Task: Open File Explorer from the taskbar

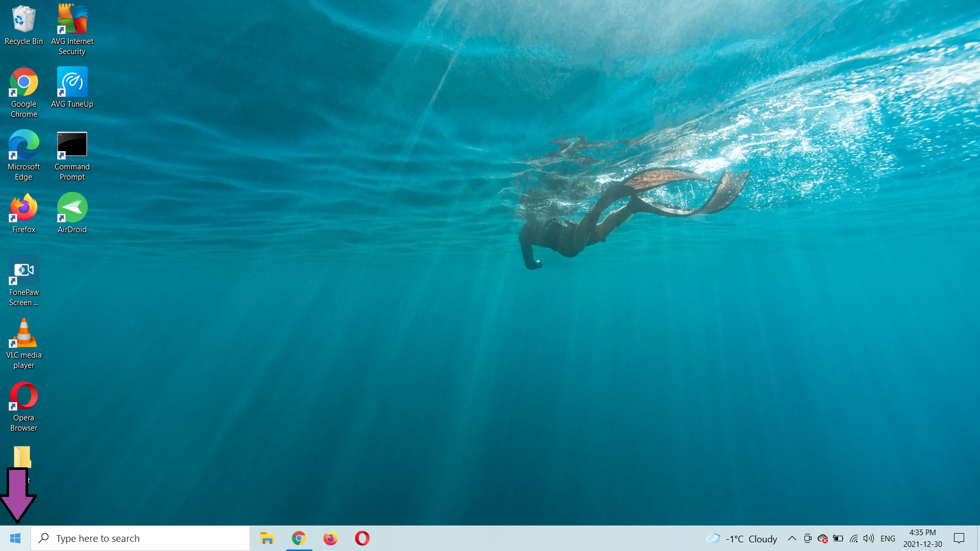Action: (267, 538)
